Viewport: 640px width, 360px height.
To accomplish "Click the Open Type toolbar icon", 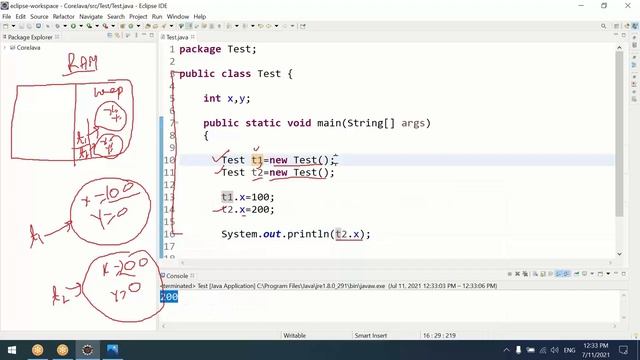I will [x=147, y=26].
